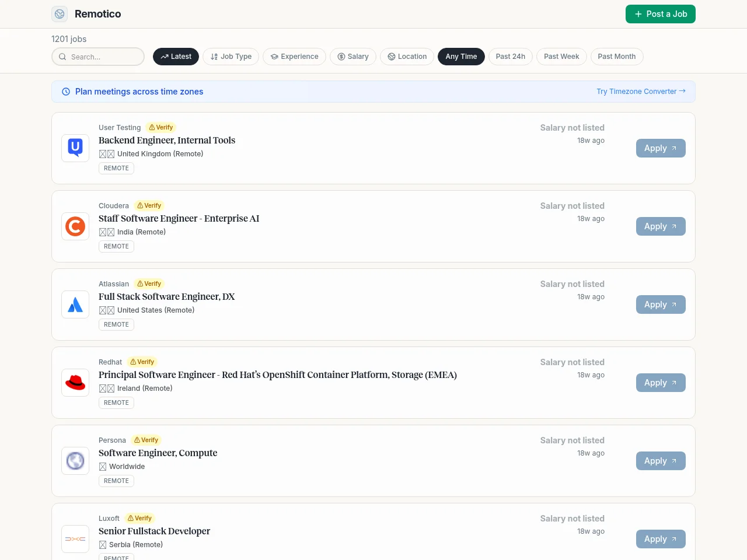Select the Past Month filter

[617, 57]
